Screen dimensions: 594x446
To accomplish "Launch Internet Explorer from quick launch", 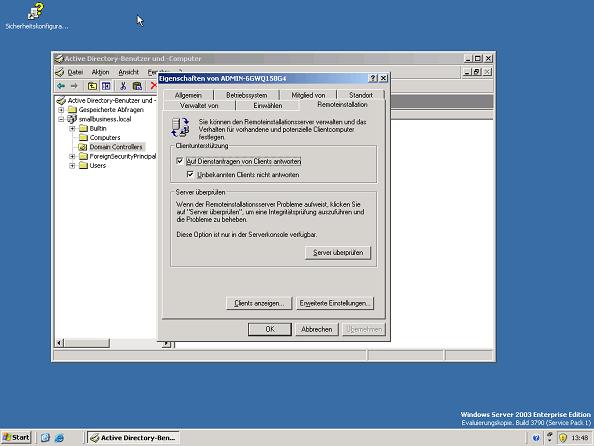I will pos(59,438).
